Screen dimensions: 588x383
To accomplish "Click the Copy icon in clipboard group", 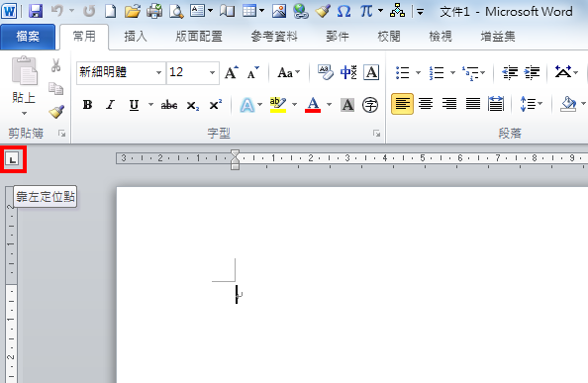I will pos(55,88).
